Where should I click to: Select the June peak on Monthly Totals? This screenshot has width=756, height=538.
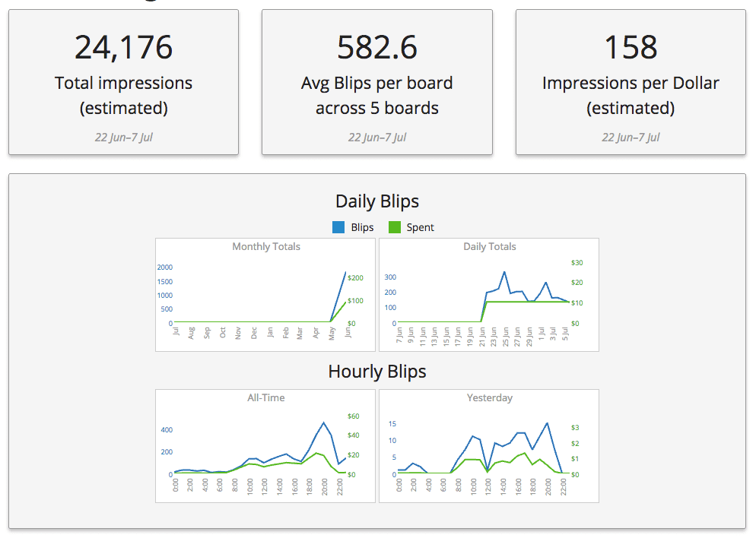[348, 272]
